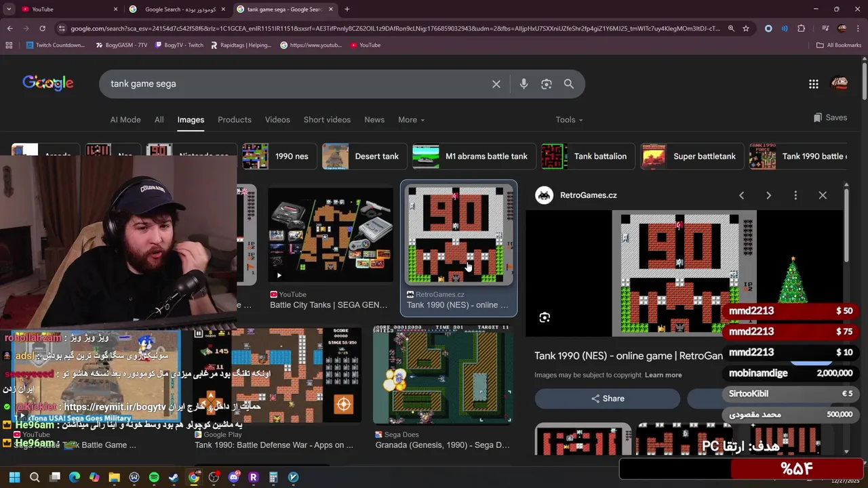Bookmark this page with the star icon
The image size is (868, 488).
746,28
